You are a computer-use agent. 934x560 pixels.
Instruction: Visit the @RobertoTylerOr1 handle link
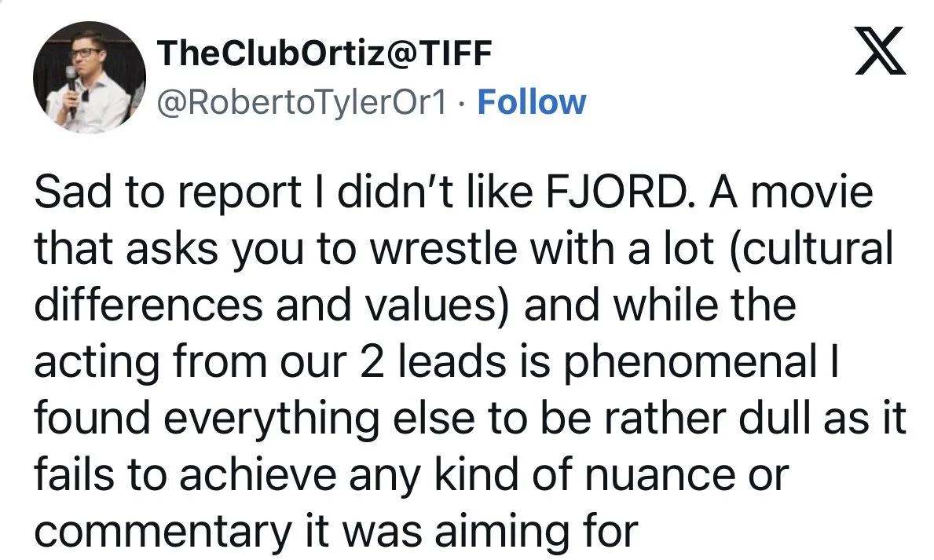point(301,102)
